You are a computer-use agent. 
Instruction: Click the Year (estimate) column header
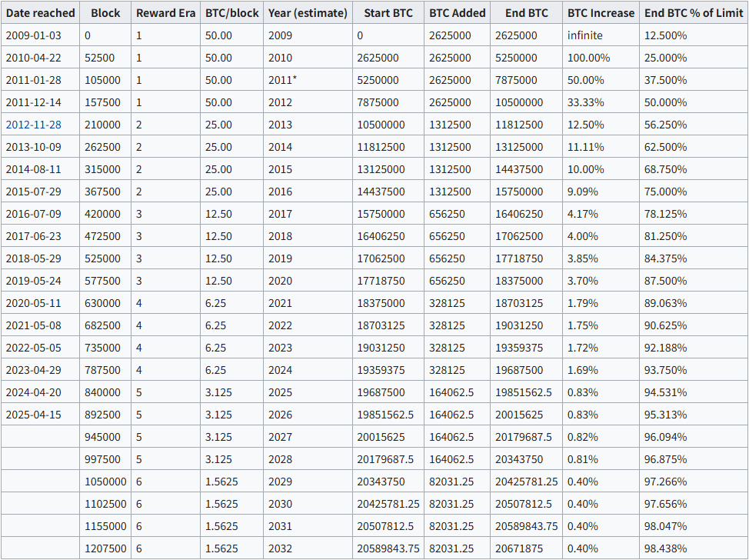pos(308,13)
